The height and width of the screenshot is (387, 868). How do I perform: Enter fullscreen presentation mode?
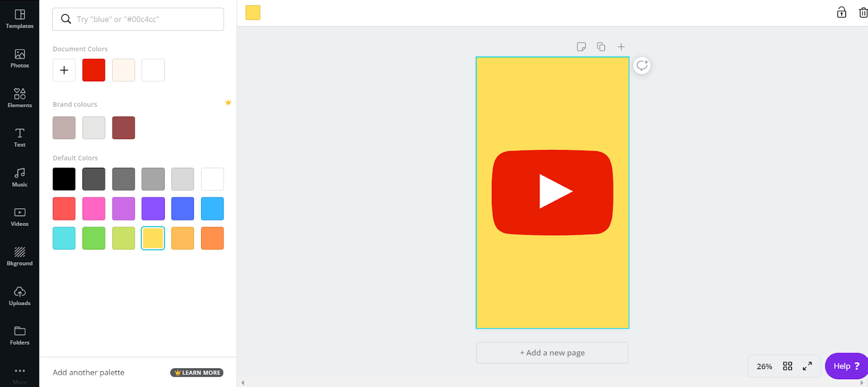click(x=807, y=366)
